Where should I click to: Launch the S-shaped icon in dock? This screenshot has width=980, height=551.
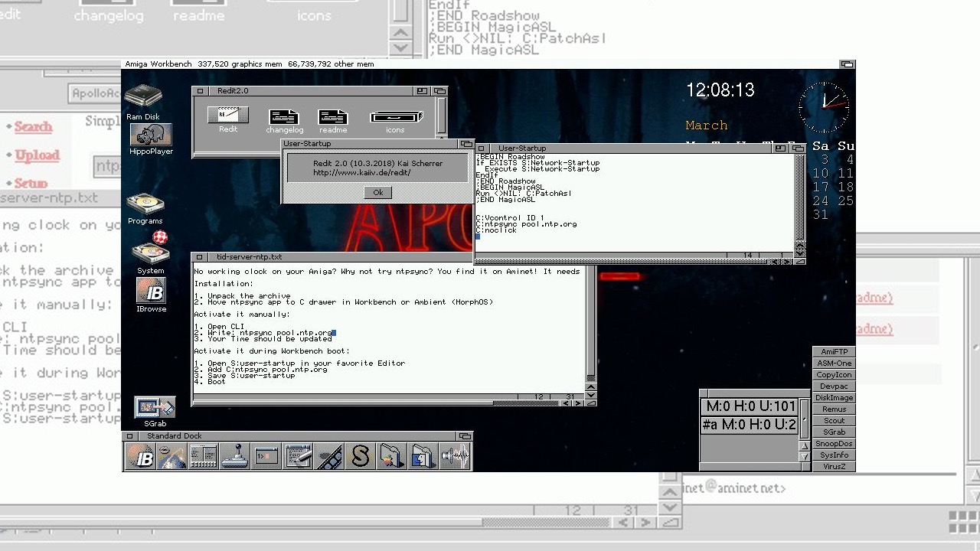pos(361,457)
